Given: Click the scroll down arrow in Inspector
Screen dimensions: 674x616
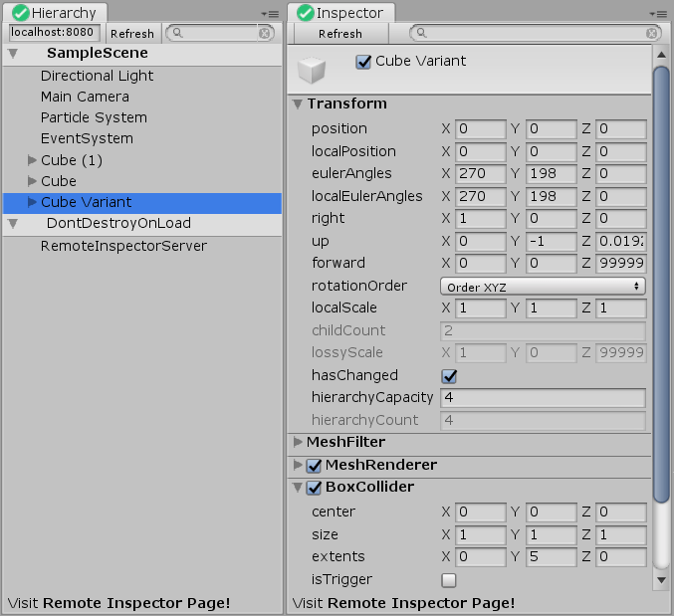Looking at the screenshot, I should click(661, 580).
